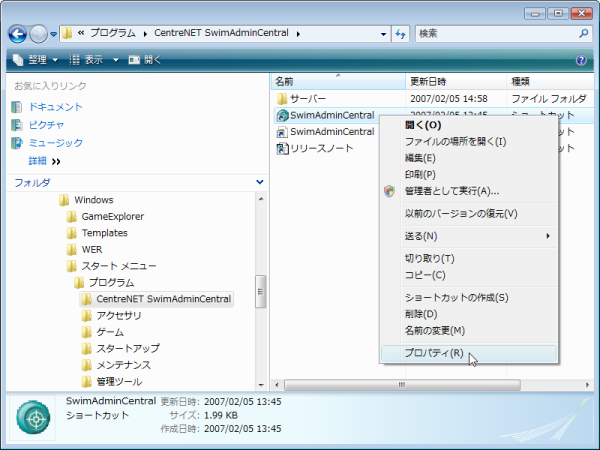Image resolution: width=600 pixels, height=450 pixels.
Task: Open the ピクチャ favorite link
Action: (46, 125)
